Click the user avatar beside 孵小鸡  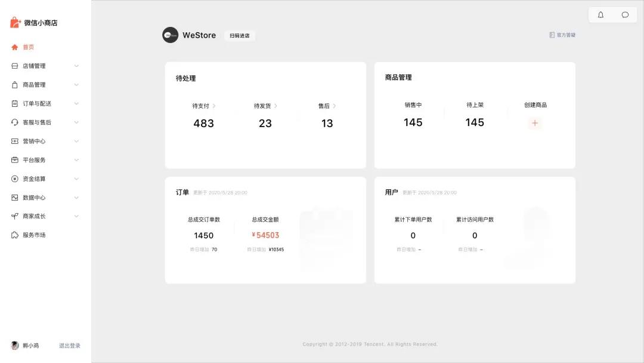[15, 345]
